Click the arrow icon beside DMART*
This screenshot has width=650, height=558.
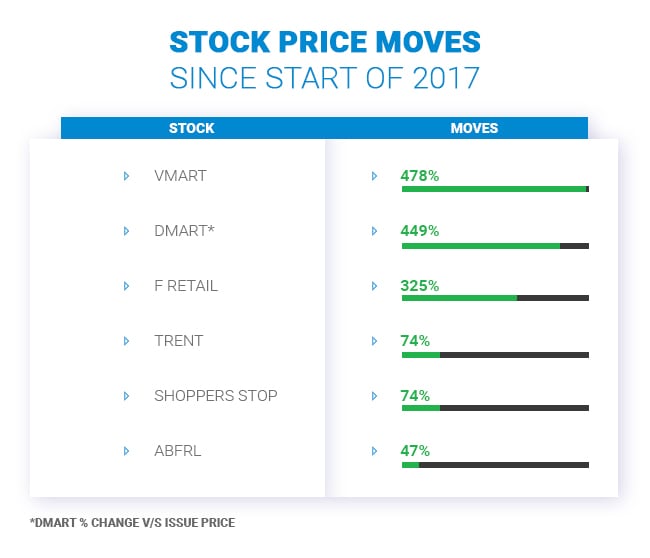(126, 231)
